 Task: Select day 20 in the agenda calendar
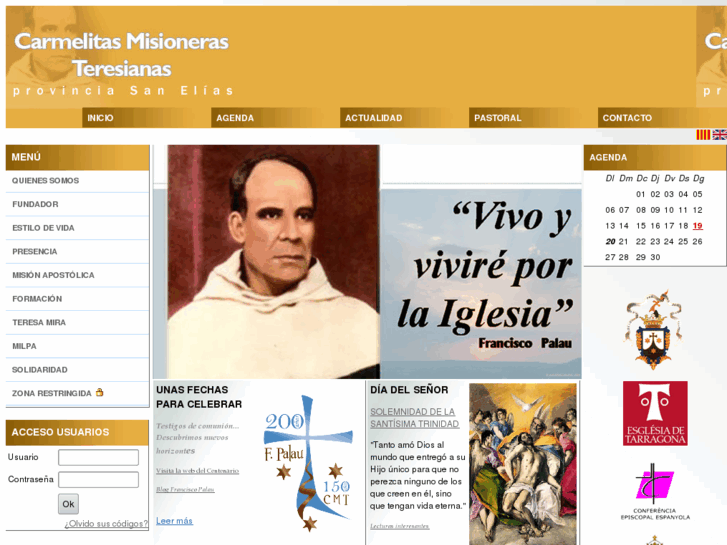610,242
